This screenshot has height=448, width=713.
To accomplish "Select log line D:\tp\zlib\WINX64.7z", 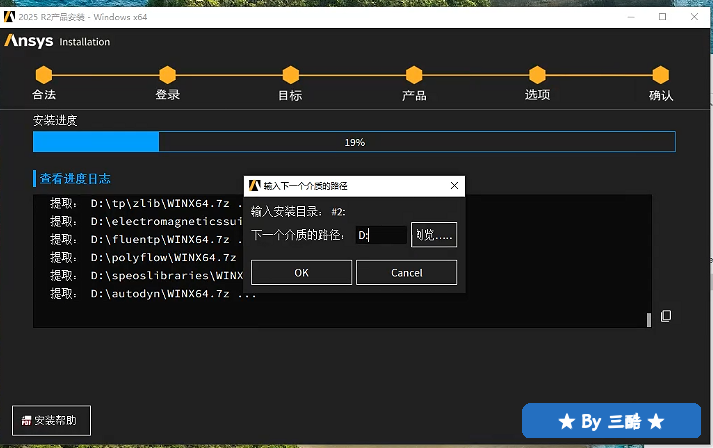I will (x=146, y=203).
